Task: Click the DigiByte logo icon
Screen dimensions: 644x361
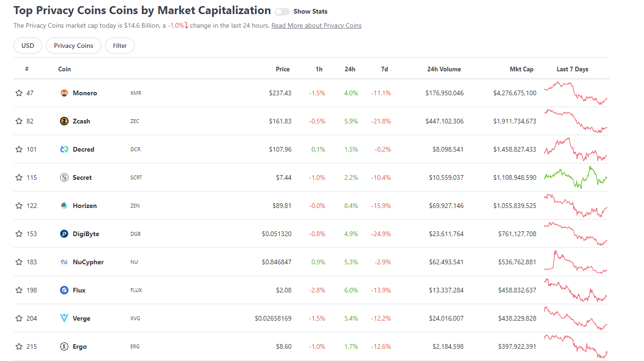Action: pos(64,234)
